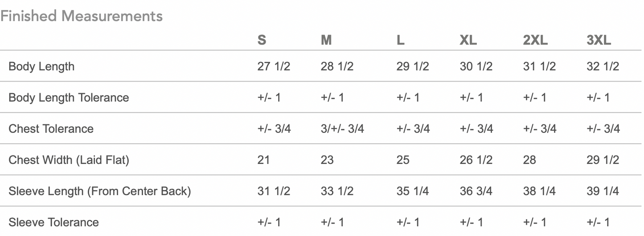
Task: Click the 39 1/4 sleeve length value
Action: 603,191
